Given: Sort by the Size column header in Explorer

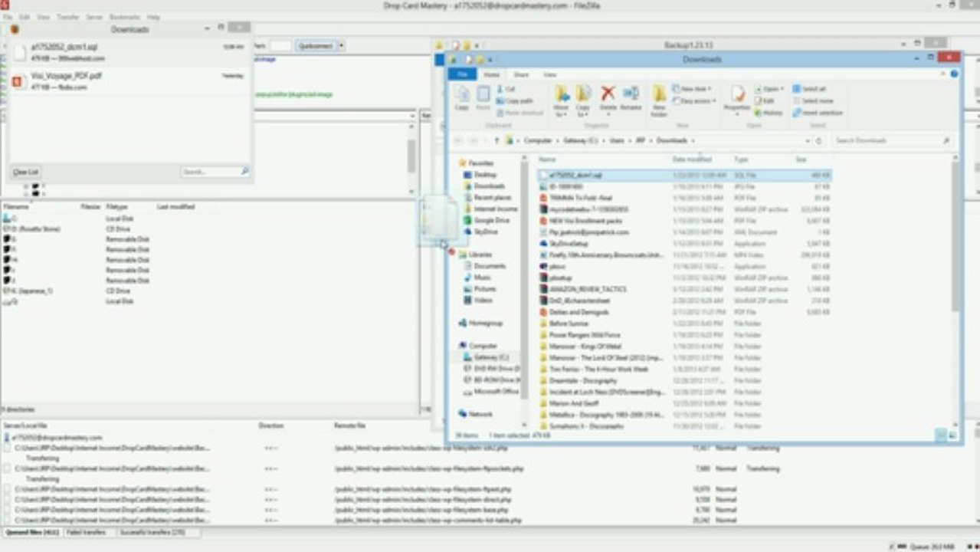Looking at the screenshot, I should coord(801,159).
